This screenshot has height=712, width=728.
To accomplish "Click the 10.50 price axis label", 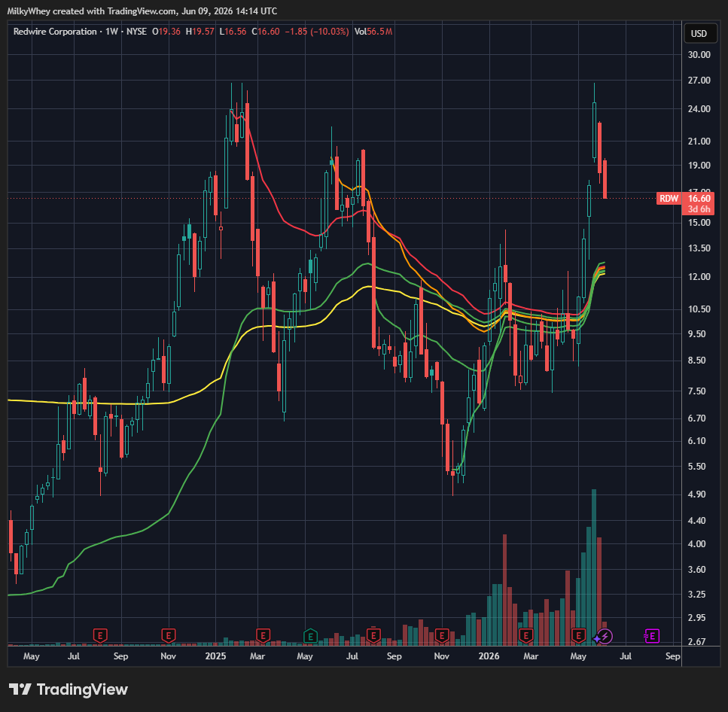I will pyautogui.click(x=699, y=309).
